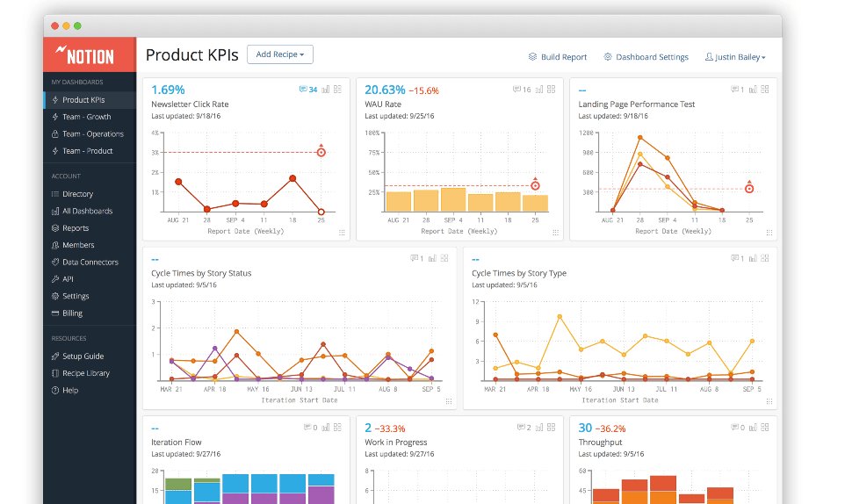The image size is (845, 504).
Task: Open comments on Cycle Times by Story Status
Action: click(417, 258)
